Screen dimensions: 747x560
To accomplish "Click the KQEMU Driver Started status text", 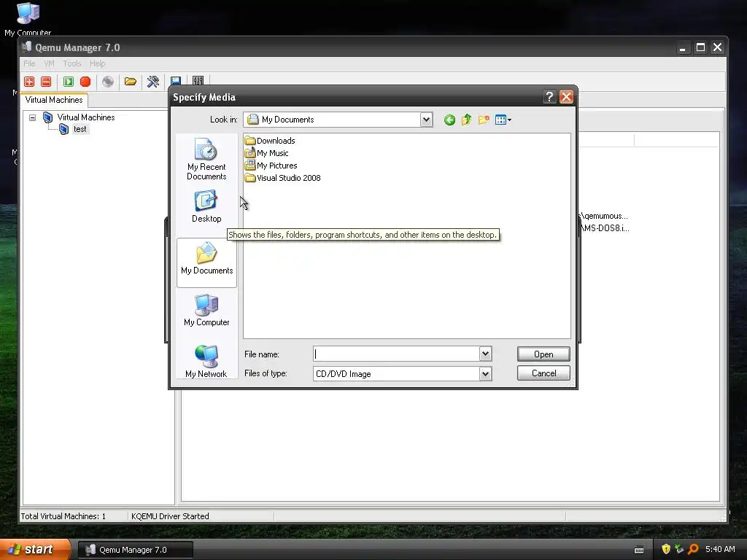I will 170,516.
